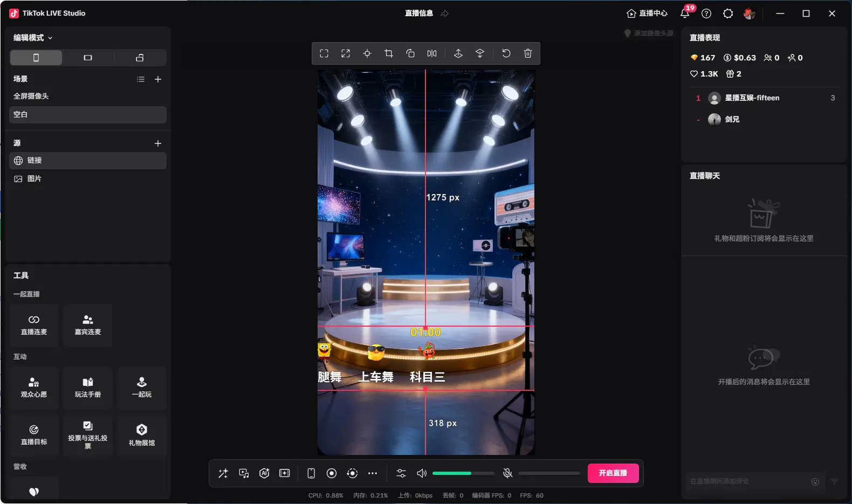Add a new source with plus button
The height and width of the screenshot is (504, 852).
click(x=158, y=143)
